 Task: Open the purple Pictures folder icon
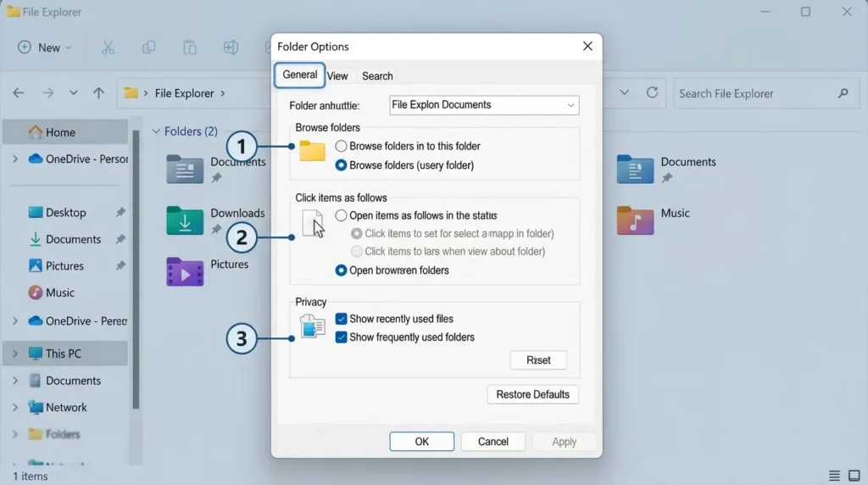[185, 272]
